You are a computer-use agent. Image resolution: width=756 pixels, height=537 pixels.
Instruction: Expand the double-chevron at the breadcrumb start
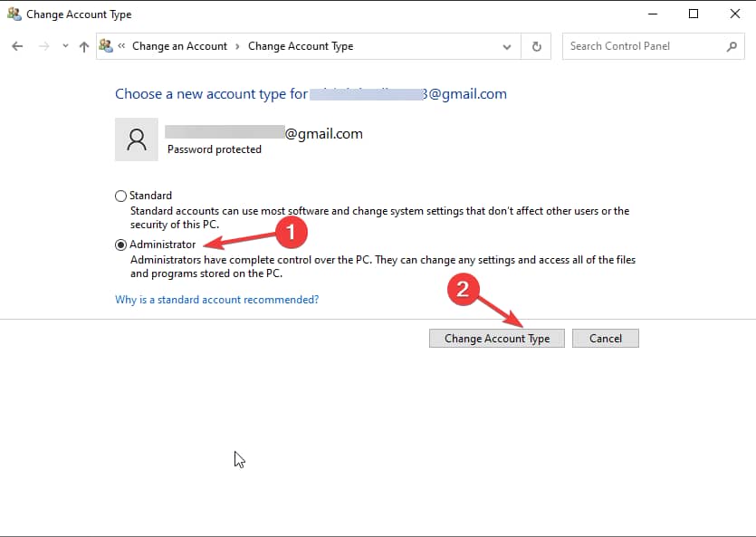point(122,46)
